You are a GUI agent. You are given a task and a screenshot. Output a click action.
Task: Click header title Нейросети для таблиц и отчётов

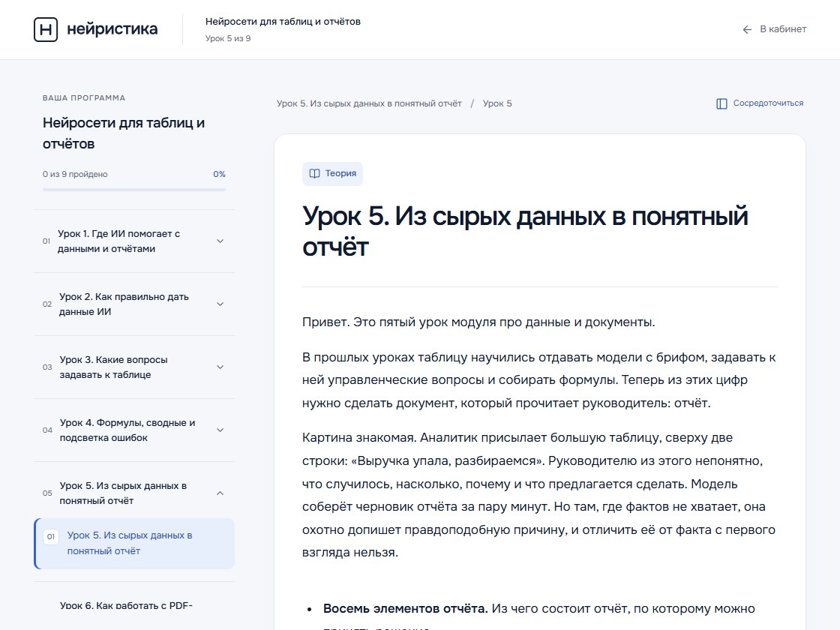point(283,22)
